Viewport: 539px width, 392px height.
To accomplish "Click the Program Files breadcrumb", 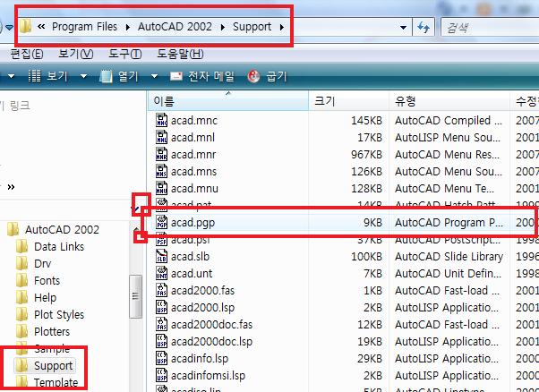I will click(x=84, y=27).
